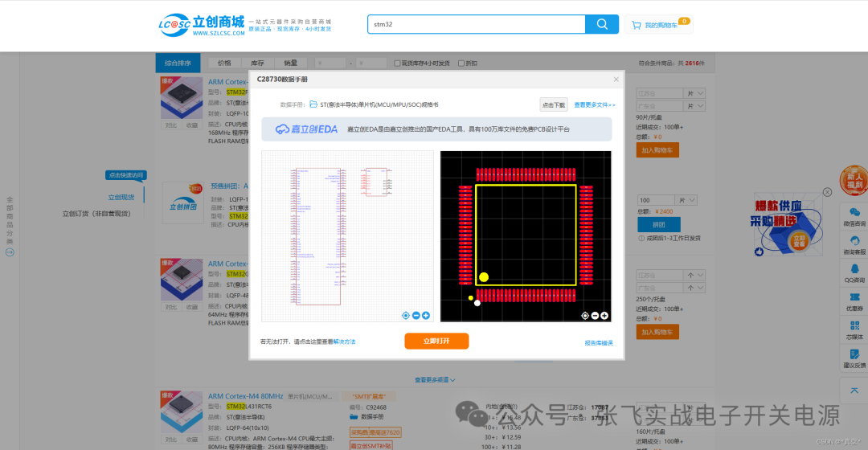
Task: Open the 立创拼团 product image
Action: [183, 203]
